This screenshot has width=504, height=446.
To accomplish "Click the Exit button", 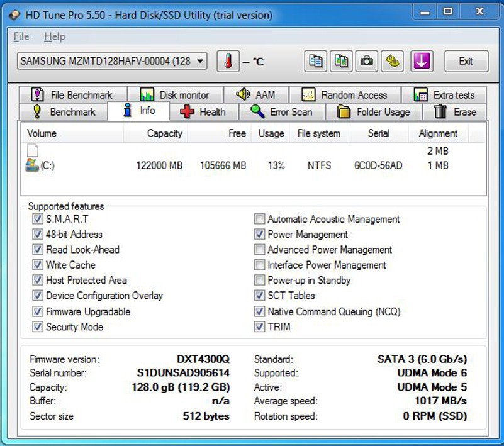I will [466, 61].
